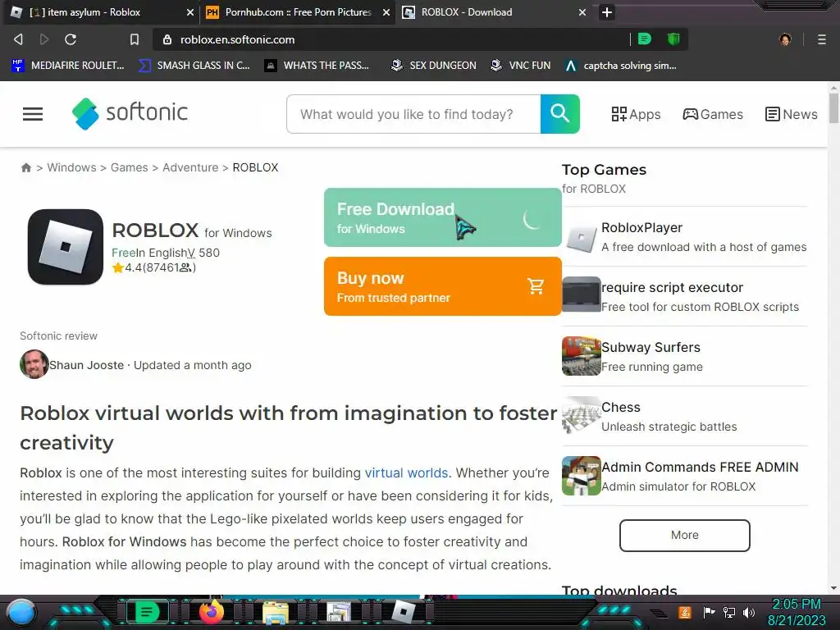Open captcha solving sim... bookmark
This screenshot has height=630, width=840.
click(x=621, y=66)
